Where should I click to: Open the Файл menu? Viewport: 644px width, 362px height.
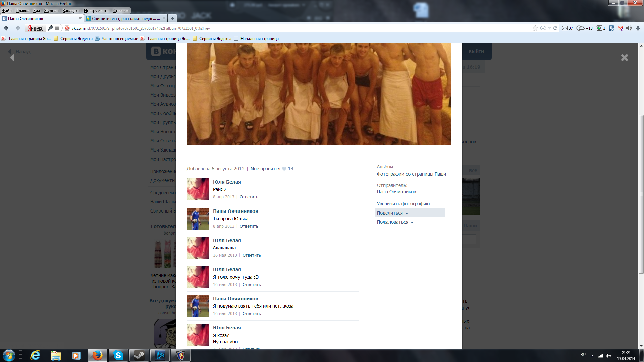(7, 11)
